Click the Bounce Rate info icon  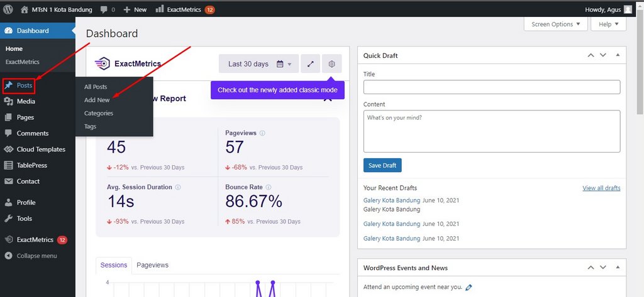(268, 187)
